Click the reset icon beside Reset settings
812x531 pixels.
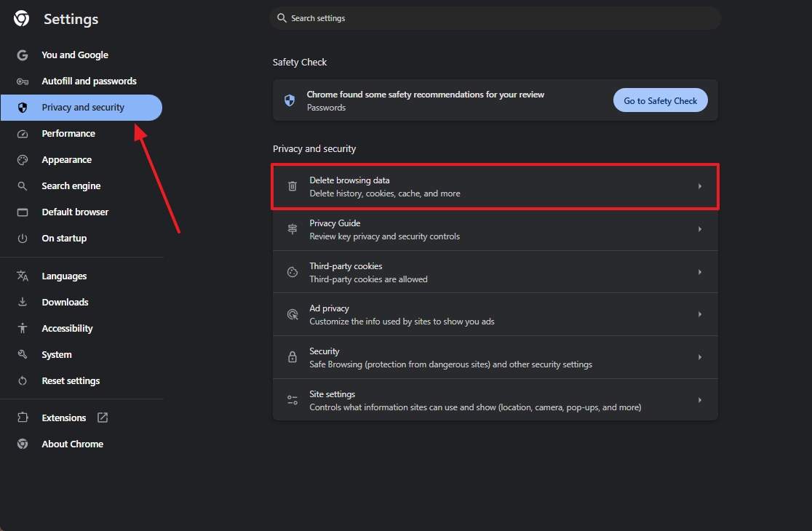pos(23,381)
